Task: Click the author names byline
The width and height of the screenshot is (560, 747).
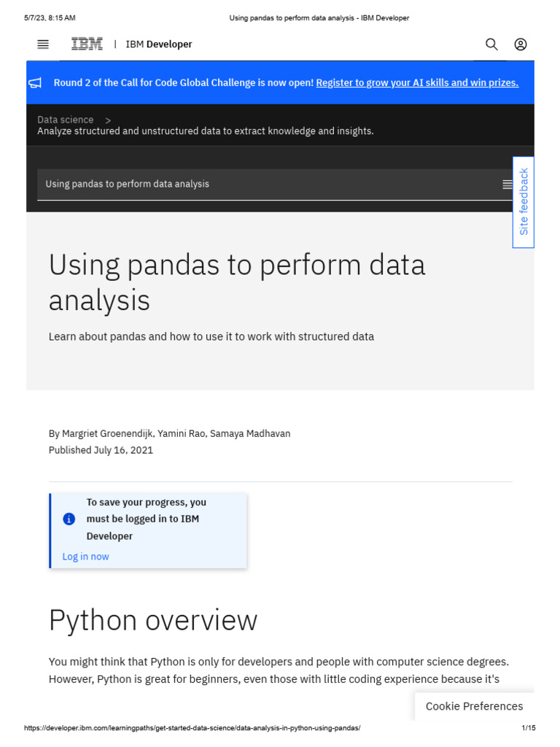Action: [169, 433]
